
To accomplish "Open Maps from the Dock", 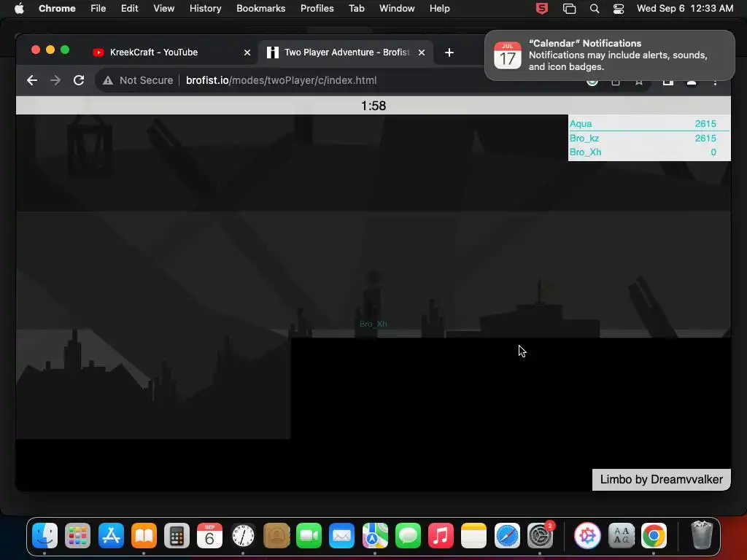I will point(375,536).
